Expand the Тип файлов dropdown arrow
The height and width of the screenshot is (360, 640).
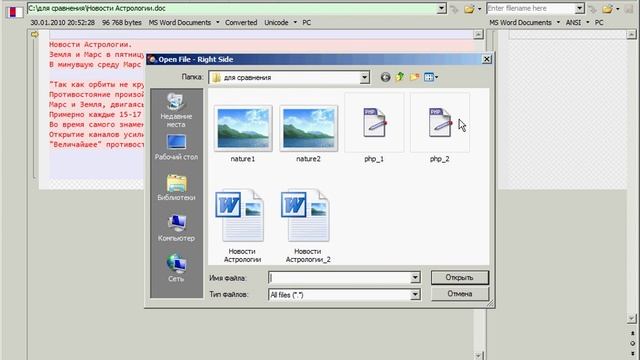pyautogui.click(x=415, y=294)
